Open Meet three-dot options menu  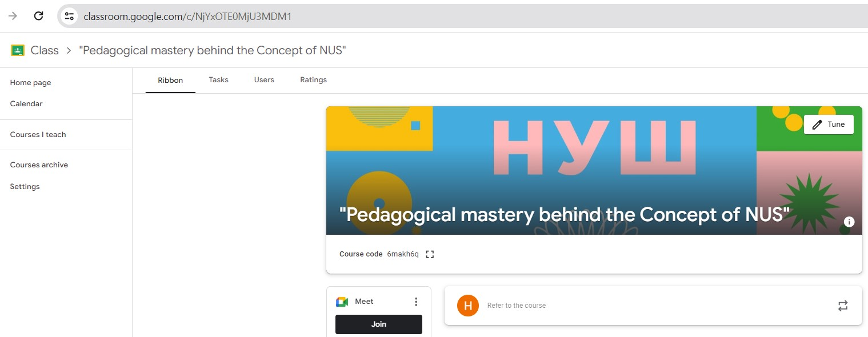click(416, 302)
